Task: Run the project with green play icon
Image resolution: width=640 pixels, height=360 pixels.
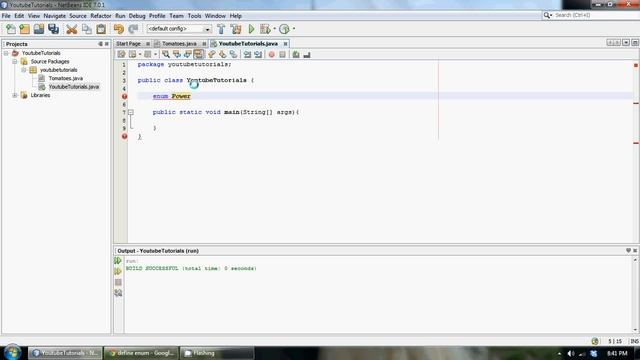Action: pos(251,29)
